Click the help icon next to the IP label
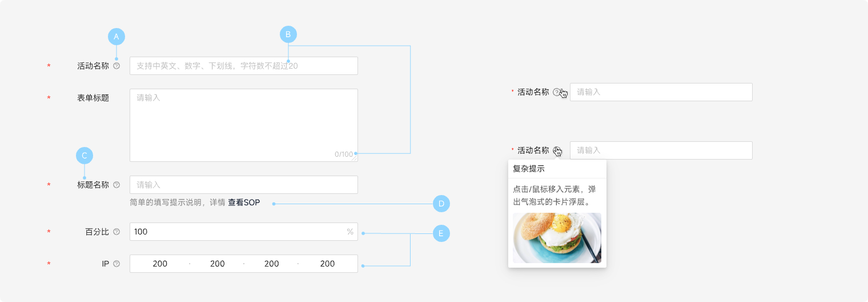Screen dimensions: 868x302 click(x=116, y=264)
